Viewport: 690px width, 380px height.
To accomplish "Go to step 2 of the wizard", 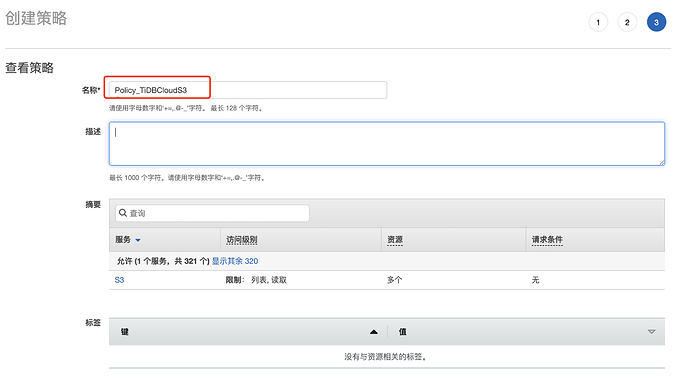I will [x=627, y=22].
